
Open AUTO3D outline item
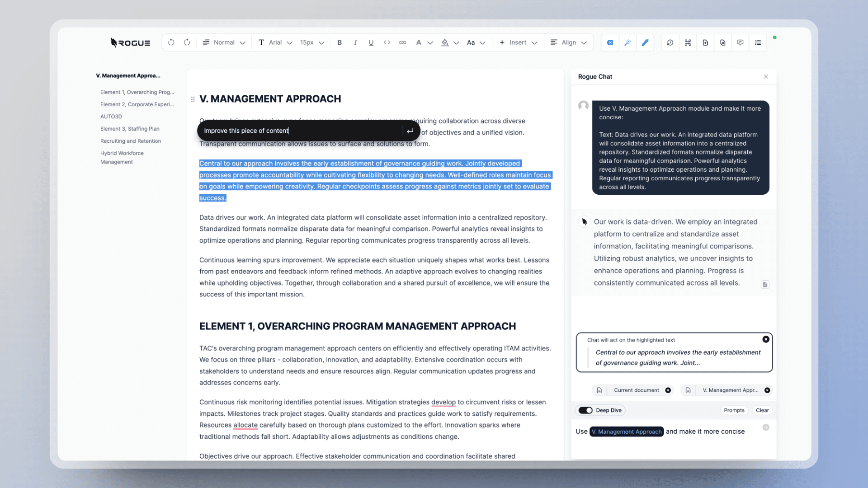pyautogui.click(x=111, y=117)
